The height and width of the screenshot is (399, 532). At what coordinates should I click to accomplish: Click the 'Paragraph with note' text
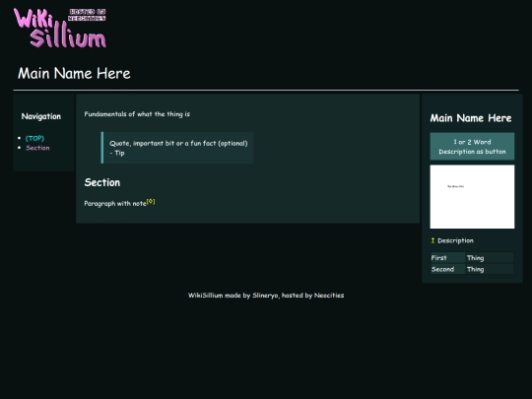[x=115, y=204]
